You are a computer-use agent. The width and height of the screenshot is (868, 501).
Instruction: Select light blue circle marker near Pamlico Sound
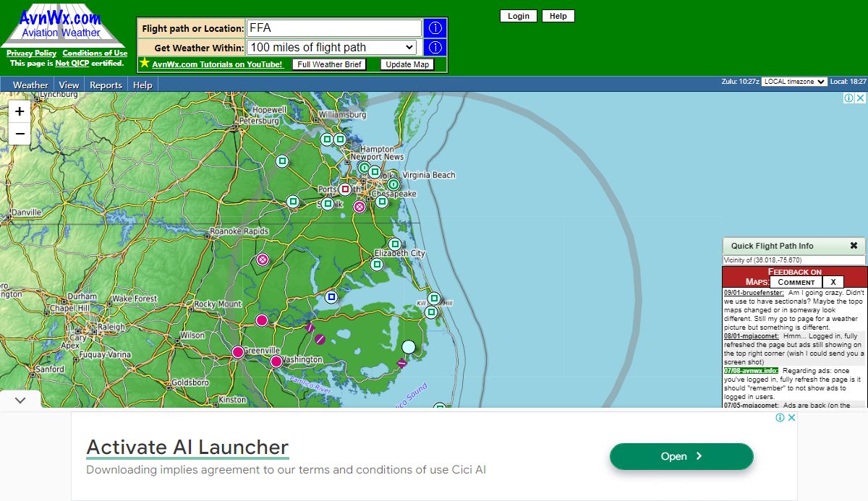(x=409, y=347)
